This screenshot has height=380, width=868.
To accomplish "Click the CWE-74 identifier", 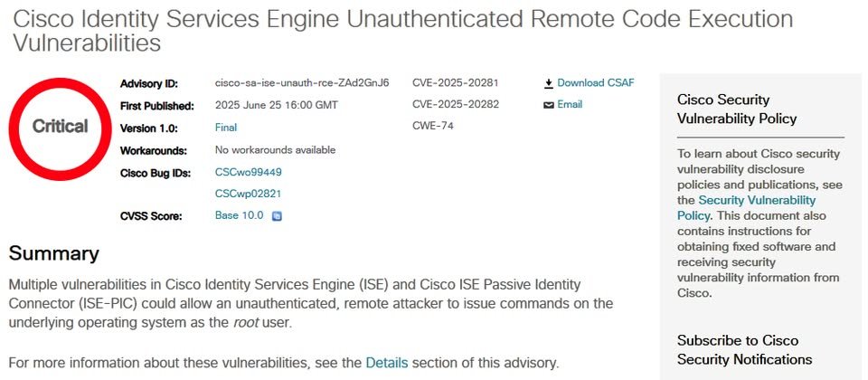I will click(x=433, y=126).
